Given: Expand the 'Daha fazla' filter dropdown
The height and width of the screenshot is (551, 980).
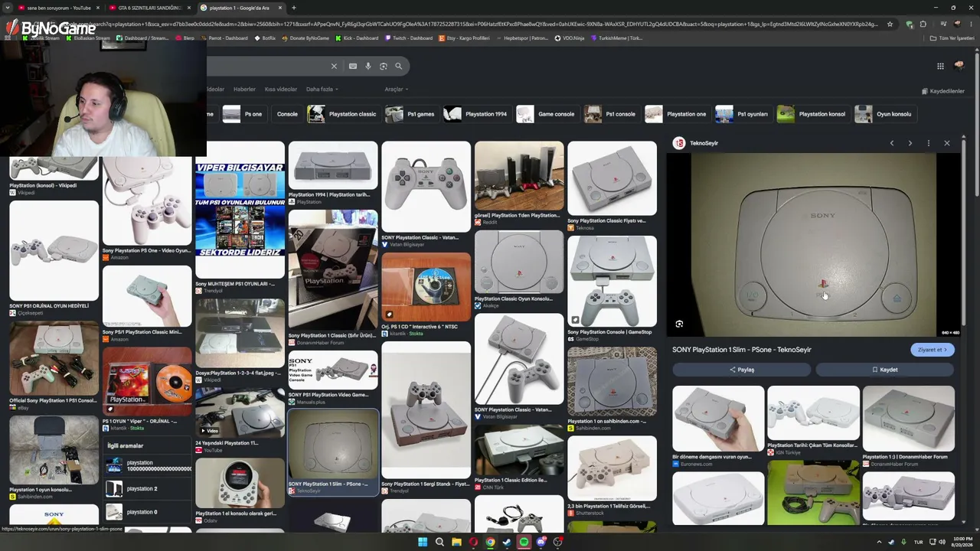Looking at the screenshot, I should (x=322, y=90).
